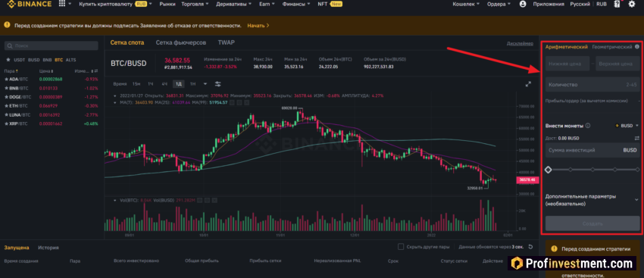The width and height of the screenshot is (644, 278).
Task: Toggle the change column switch icon
Action: [x=96, y=71]
